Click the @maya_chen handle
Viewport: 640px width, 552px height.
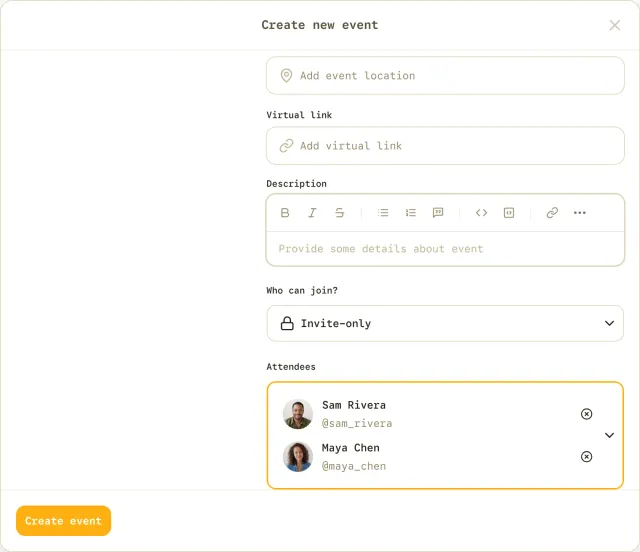(x=354, y=466)
